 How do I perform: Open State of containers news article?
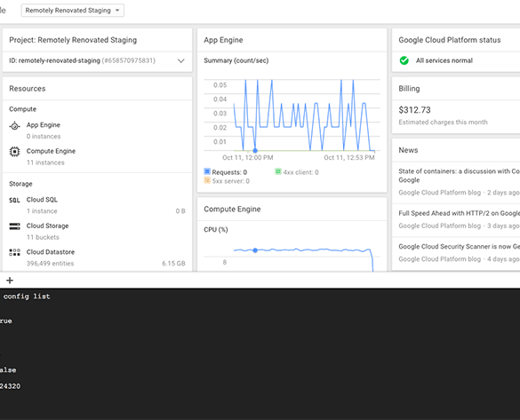coord(459,176)
